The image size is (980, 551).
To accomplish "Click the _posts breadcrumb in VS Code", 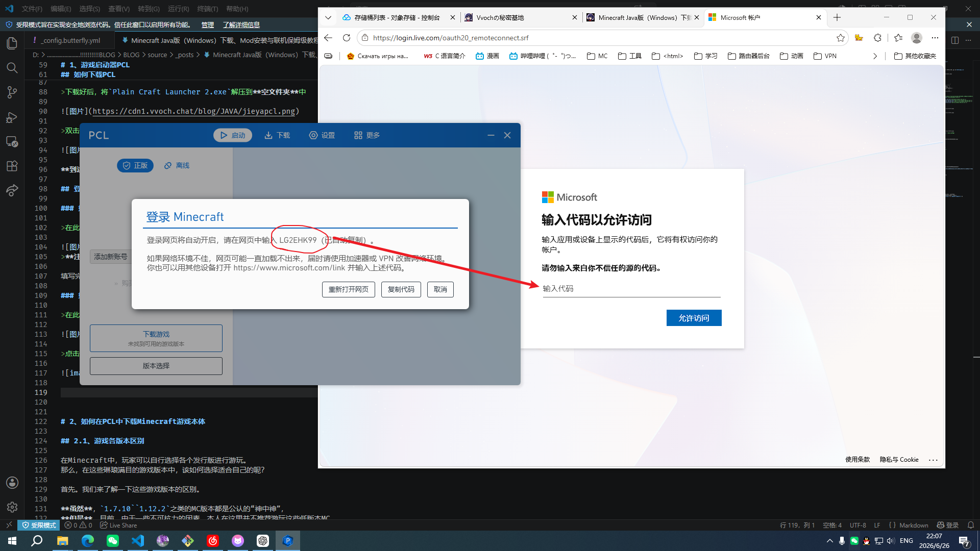I will coord(185,55).
